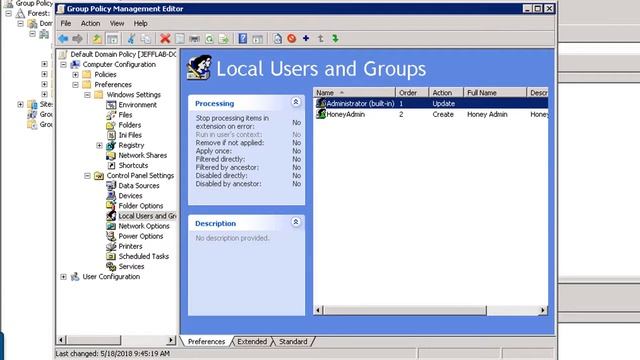Click the HoneyAdmin user icon
Viewport: 640px width, 360px height.
coord(321,114)
